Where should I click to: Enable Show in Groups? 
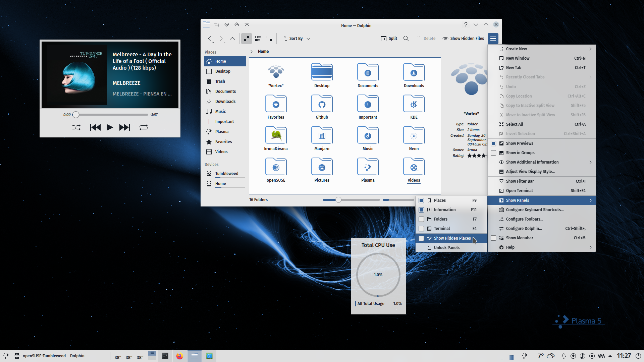[x=493, y=153]
